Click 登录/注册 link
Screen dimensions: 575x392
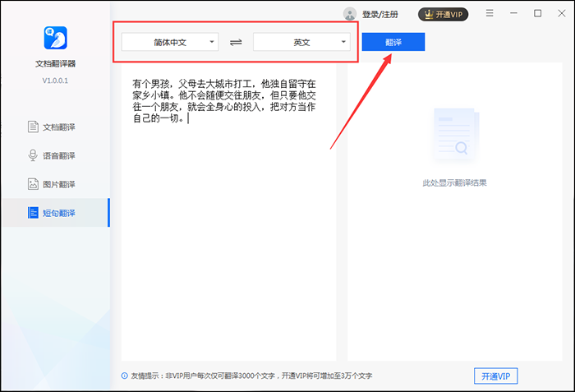coord(379,15)
